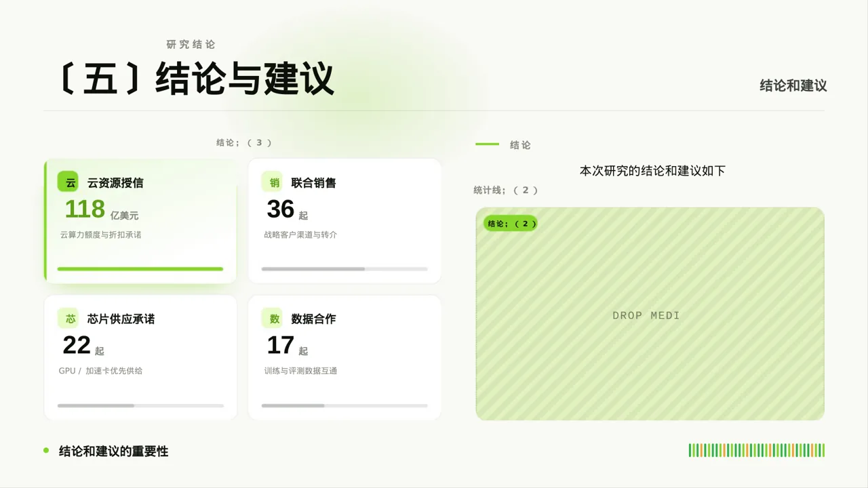Viewport: 868px width, 488px height.
Task: Click the 结论 label beside green line
Action: (x=520, y=145)
